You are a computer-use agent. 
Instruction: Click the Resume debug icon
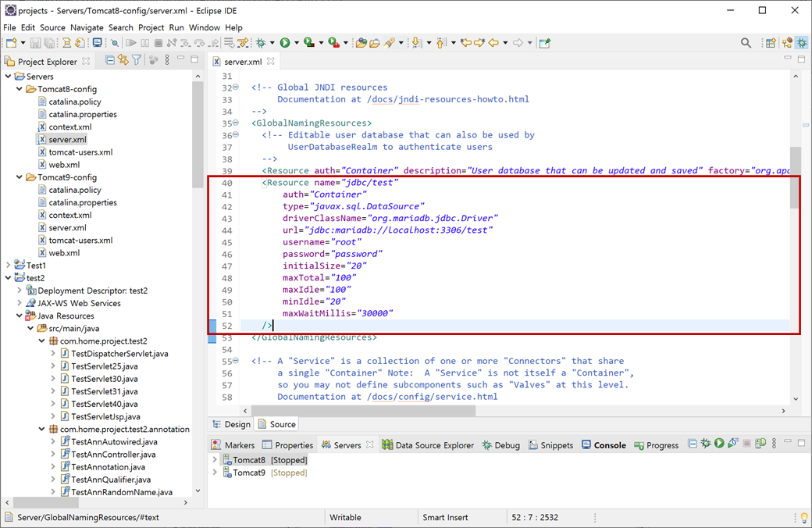point(131,43)
